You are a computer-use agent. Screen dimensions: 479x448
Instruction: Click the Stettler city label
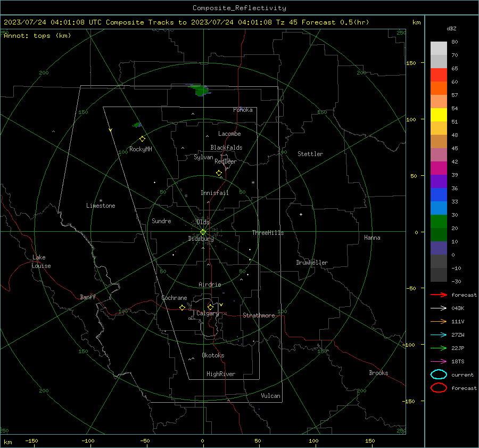(310, 154)
